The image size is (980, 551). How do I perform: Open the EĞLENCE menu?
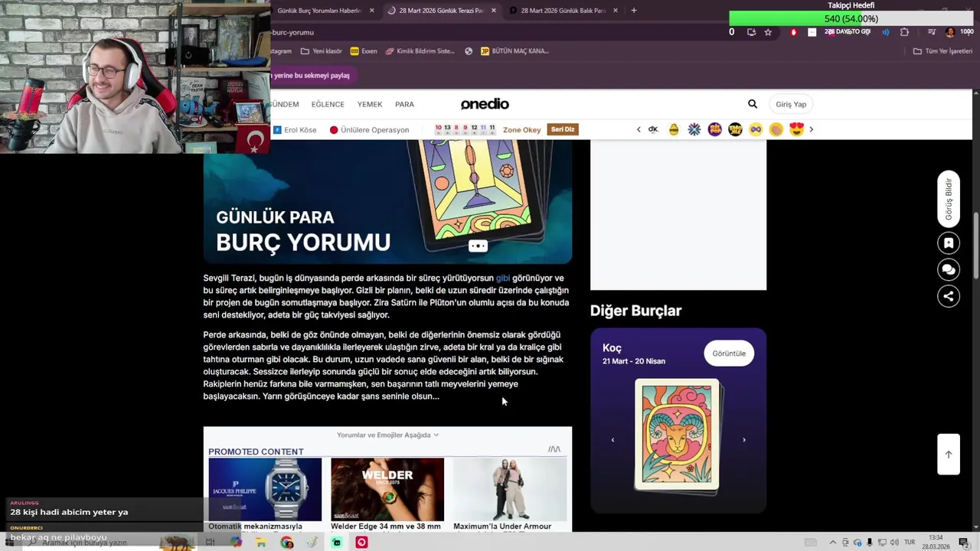tap(328, 104)
